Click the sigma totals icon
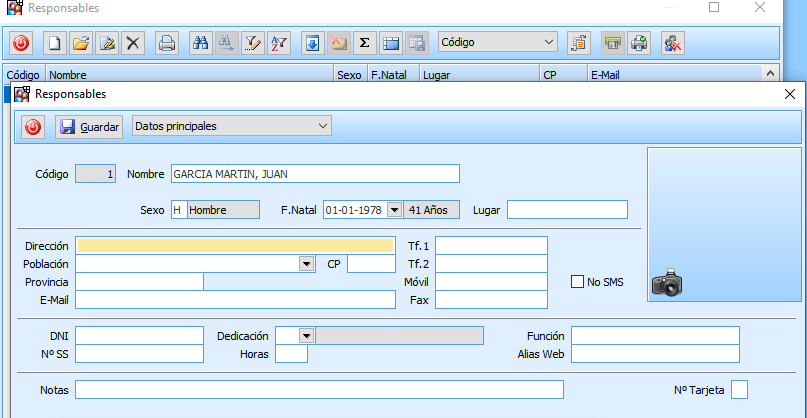Screen dimensions: 807x418 (x=364, y=43)
